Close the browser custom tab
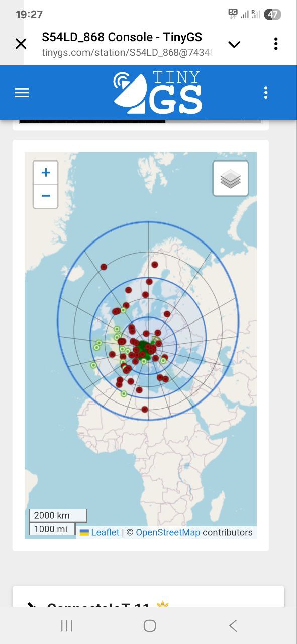297x644 pixels. [21, 44]
